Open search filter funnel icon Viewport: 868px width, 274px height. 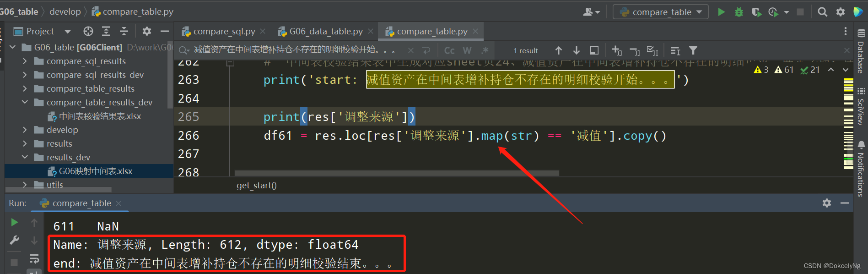tap(693, 50)
